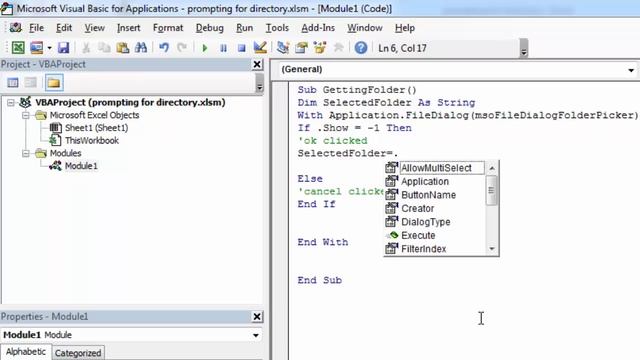
Task: Click the Reset stop icon
Action: click(x=242, y=48)
